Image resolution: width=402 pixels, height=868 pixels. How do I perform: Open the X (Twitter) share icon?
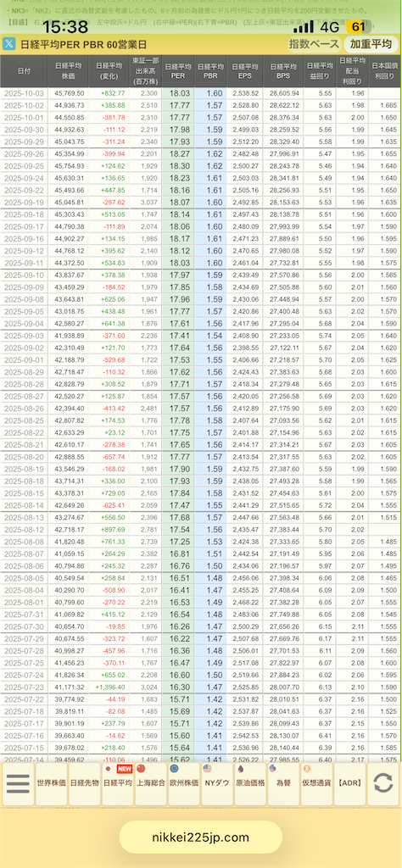point(8,44)
